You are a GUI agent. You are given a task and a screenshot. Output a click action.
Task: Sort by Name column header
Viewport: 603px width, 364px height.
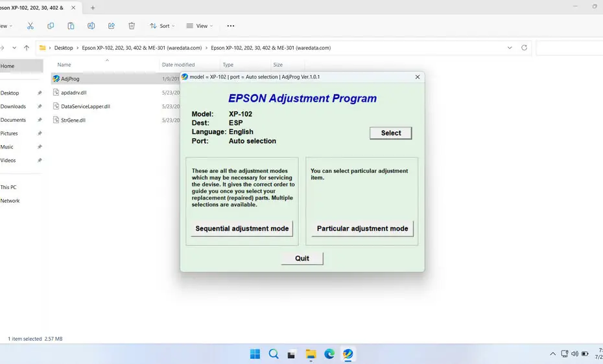(x=64, y=65)
